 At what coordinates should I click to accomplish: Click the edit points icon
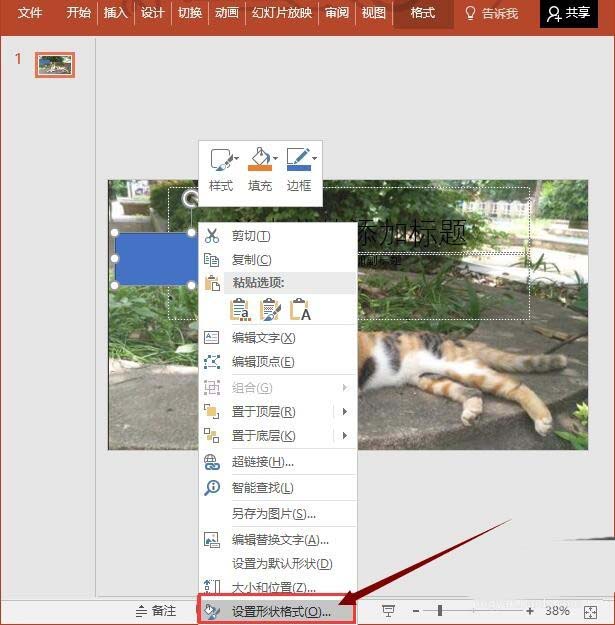pyautogui.click(x=212, y=362)
